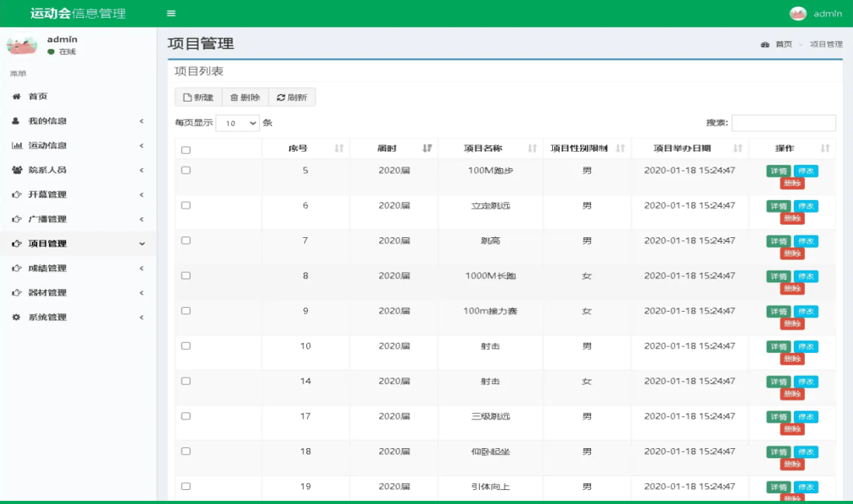Viewport: 853px width, 504px height.
Task: Click the gear icon beside 系统管理
Action: click(x=16, y=317)
